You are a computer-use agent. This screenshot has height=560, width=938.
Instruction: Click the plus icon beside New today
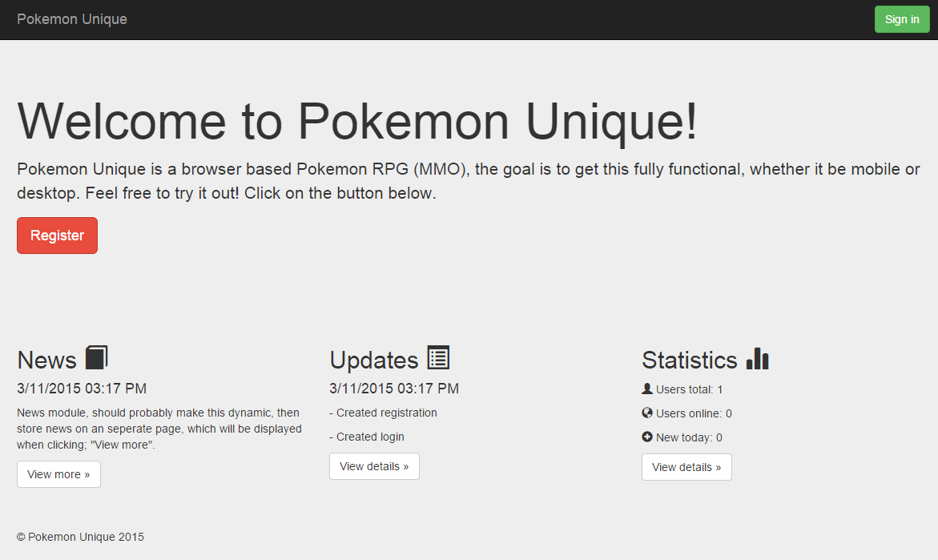coord(646,437)
